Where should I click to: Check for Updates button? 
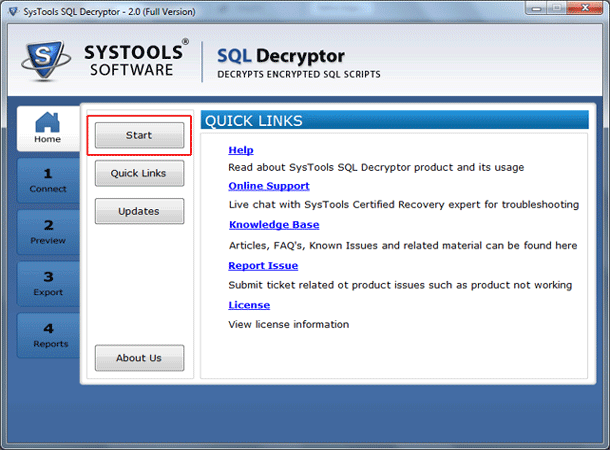click(139, 211)
